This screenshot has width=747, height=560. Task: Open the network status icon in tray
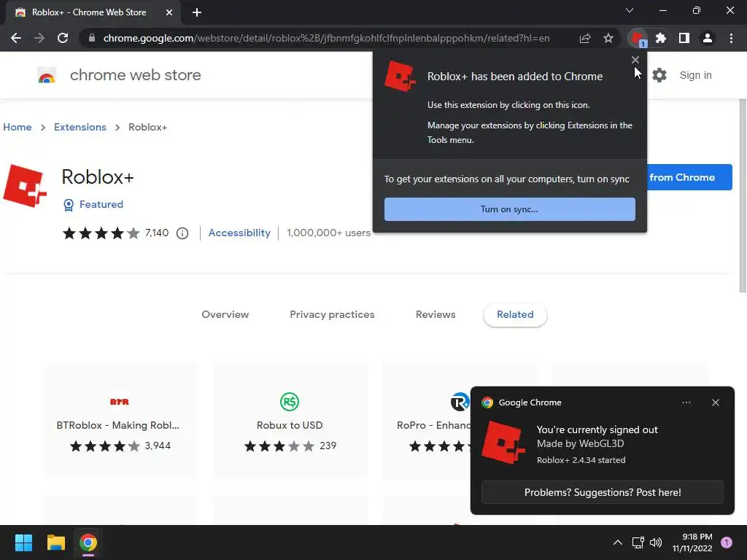[x=638, y=542]
